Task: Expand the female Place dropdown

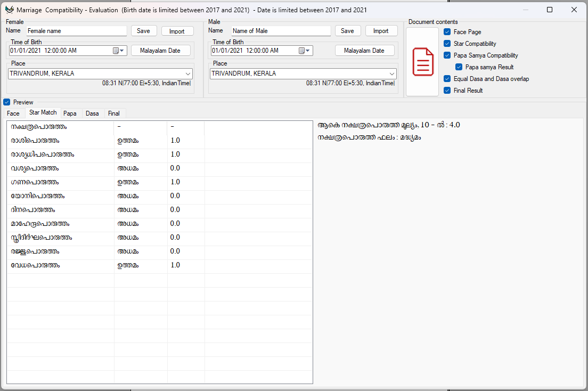Action: [x=188, y=74]
